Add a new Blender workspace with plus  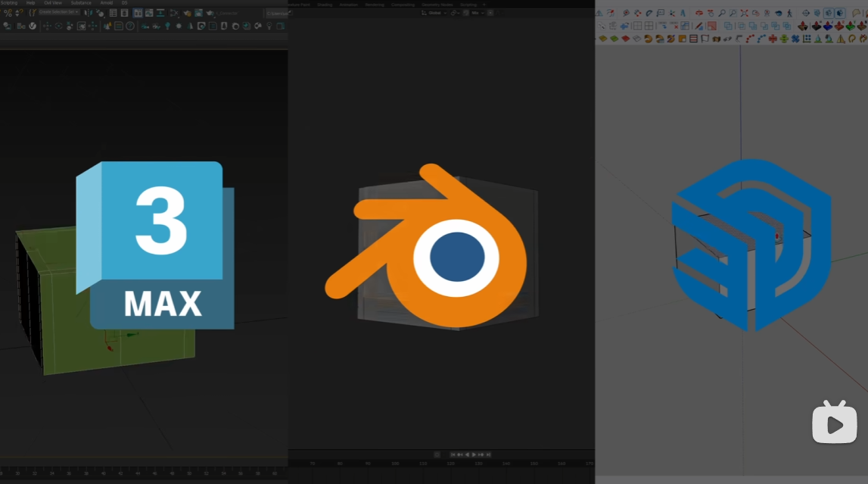coord(484,5)
